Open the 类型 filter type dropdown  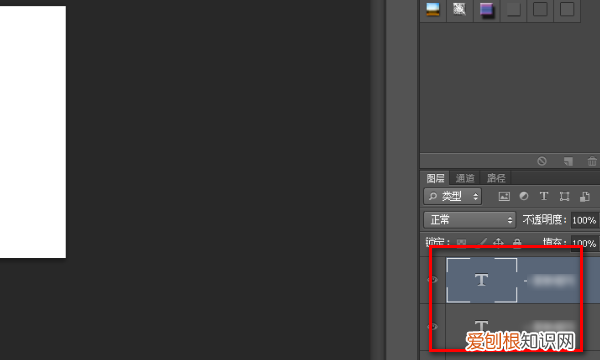pos(452,196)
